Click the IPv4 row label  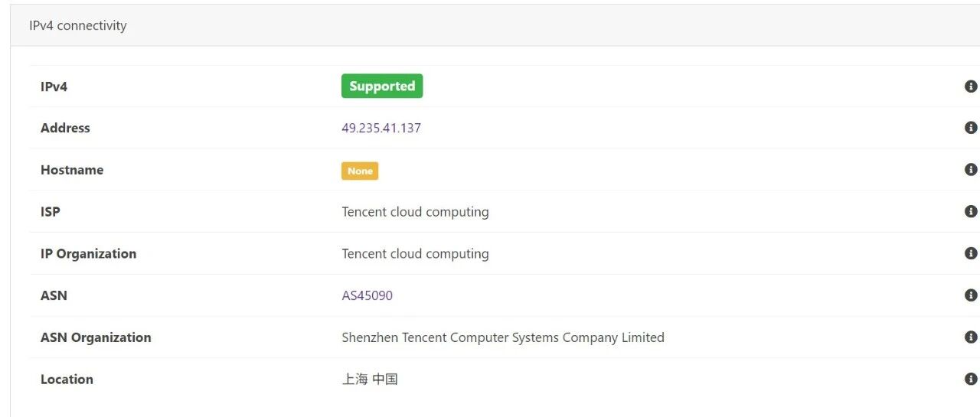click(x=54, y=86)
